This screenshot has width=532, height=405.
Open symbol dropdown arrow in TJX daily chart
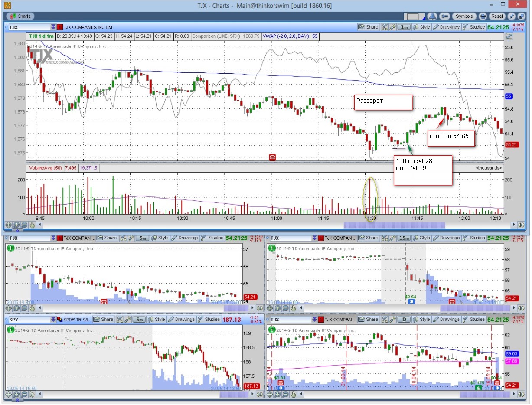[314, 320]
